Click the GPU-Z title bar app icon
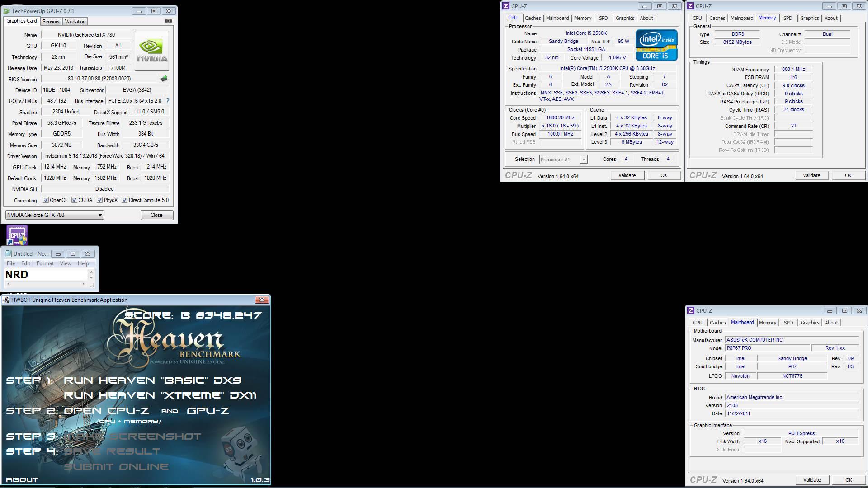The height and width of the screenshot is (488, 868). [6, 11]
